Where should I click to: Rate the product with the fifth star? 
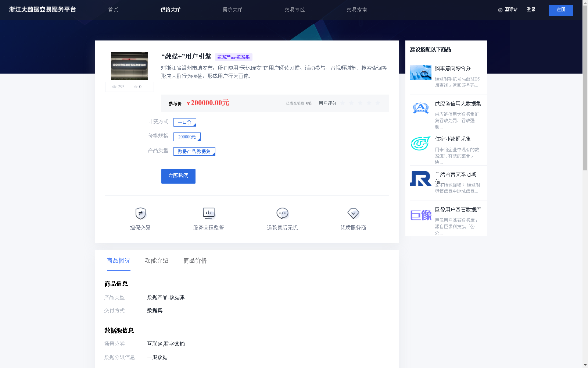coord(378,103)
